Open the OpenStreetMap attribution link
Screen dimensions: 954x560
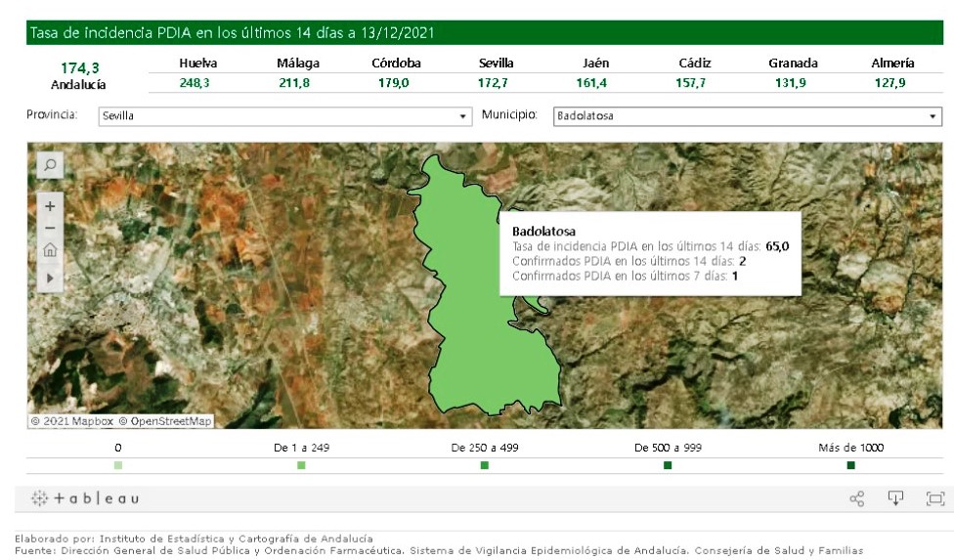click(x=165, y=421)
